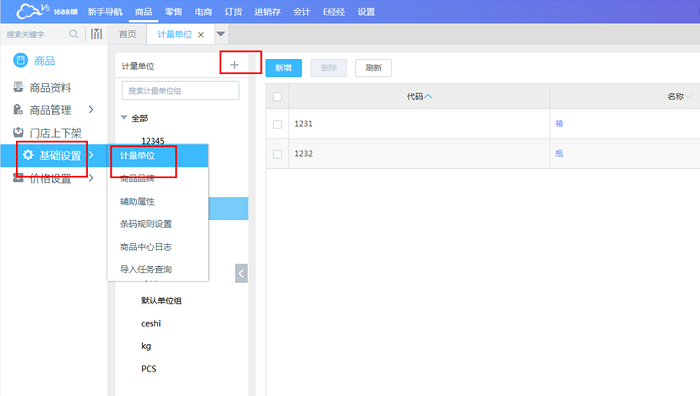Viewport: 700px width, 396px height.
Task: Open the 进销存 top menu
Action: [x=267, y=12]
